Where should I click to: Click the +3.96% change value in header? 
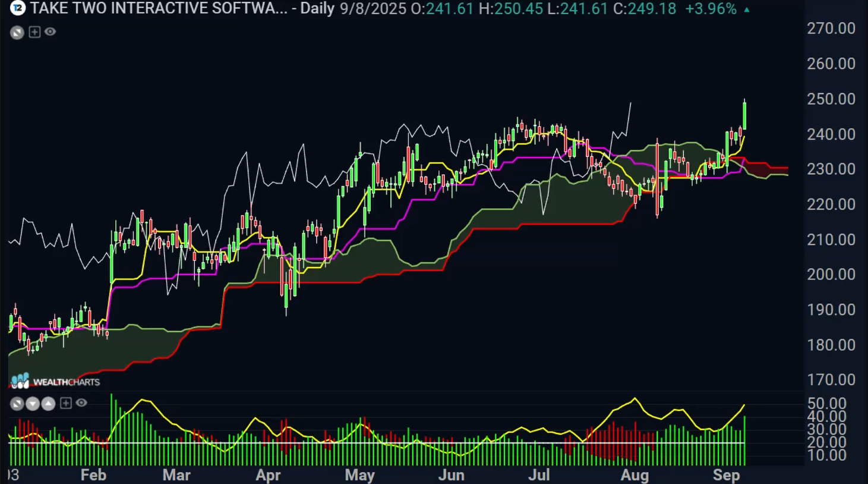[711, 9]
